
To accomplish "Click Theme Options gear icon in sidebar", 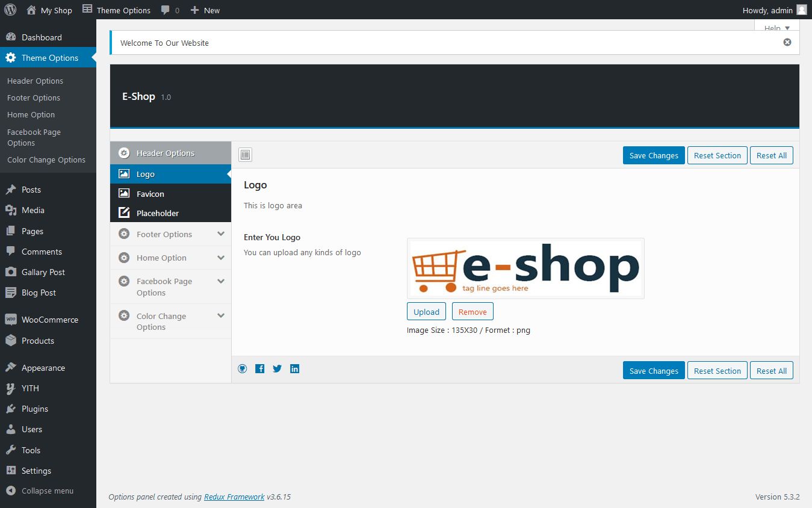I will click(11, 58).
